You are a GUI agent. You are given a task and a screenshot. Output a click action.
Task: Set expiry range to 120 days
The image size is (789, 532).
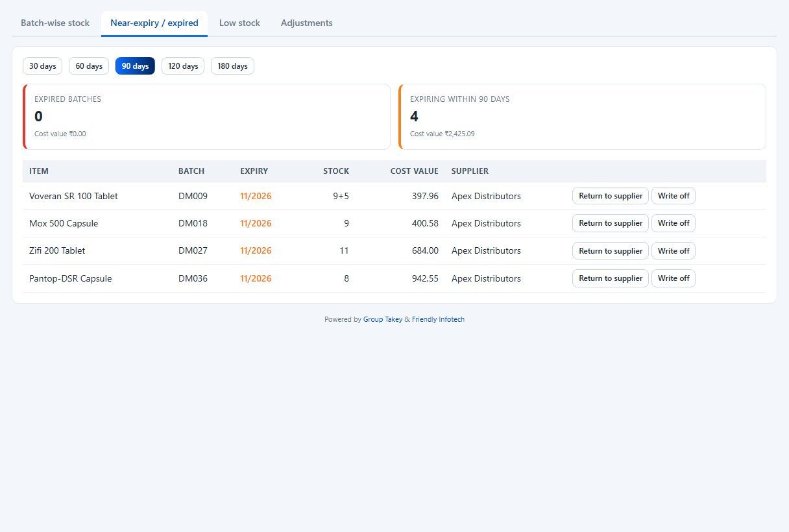click(x=183, y=66)
